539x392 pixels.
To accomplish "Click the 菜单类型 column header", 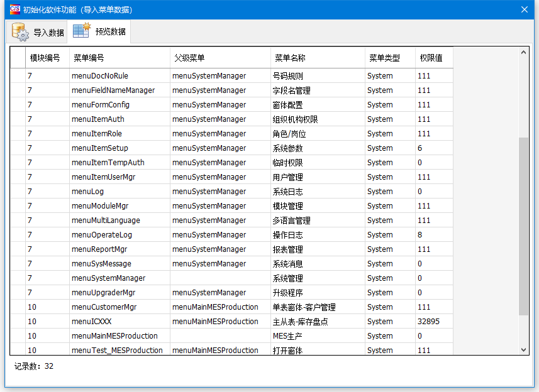I will click(x=384, y=58).
